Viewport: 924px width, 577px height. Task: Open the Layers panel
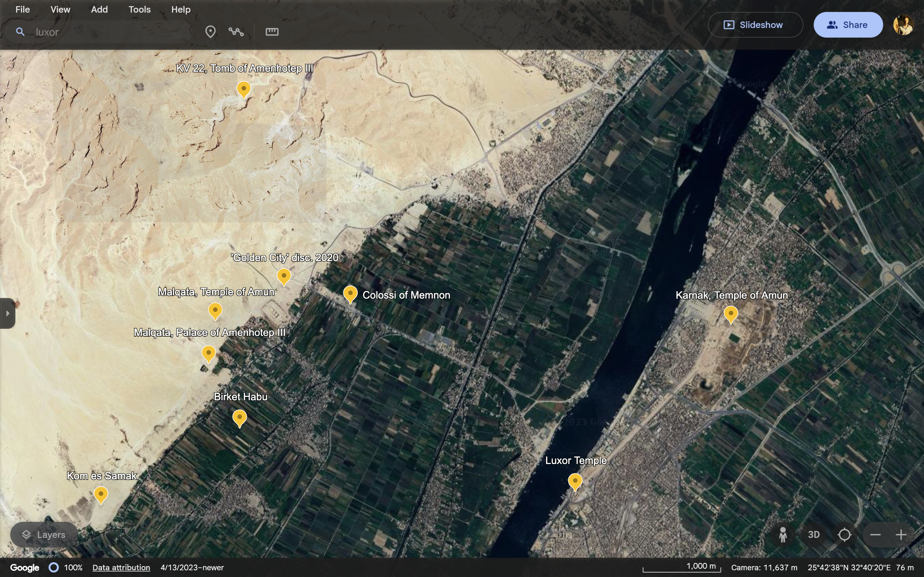(44, 535)
